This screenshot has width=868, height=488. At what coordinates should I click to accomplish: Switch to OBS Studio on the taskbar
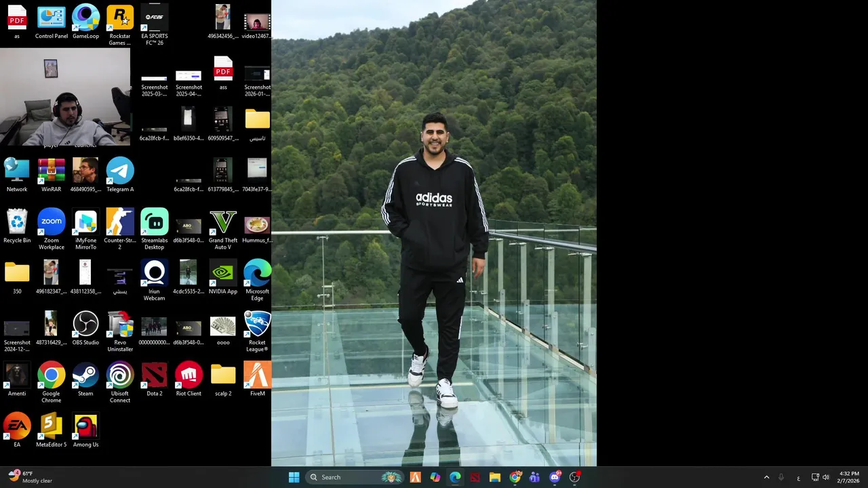[574, 477]
